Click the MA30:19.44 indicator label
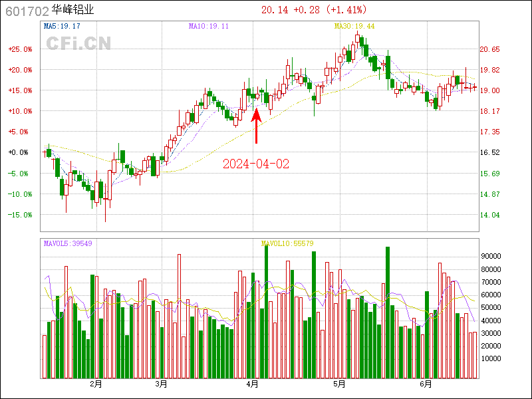The width and height of the screenshot is (532, 399). [x=354, y=26]
